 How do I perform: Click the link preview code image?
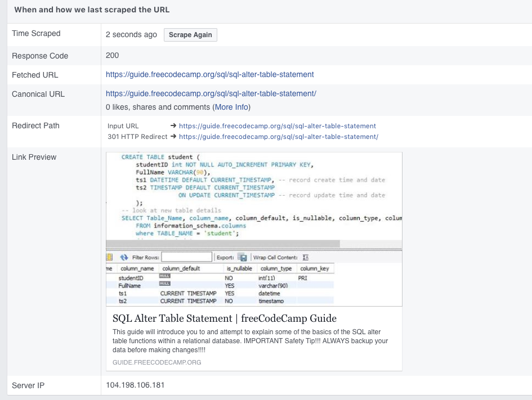[x=254, y=229]
